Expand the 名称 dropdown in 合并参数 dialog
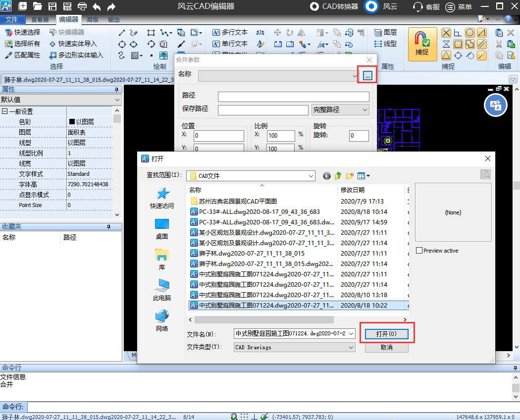The image size is (520, 420). 355,76
